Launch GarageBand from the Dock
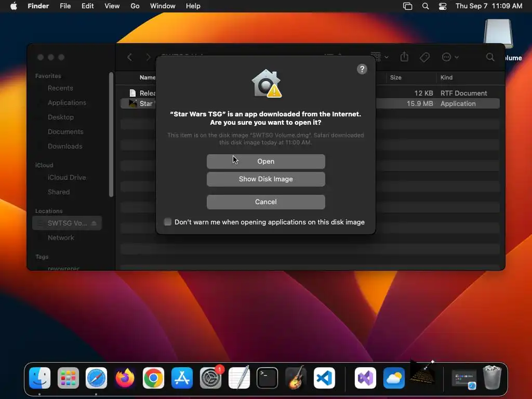The image size is (532, 399). point(296,378)
